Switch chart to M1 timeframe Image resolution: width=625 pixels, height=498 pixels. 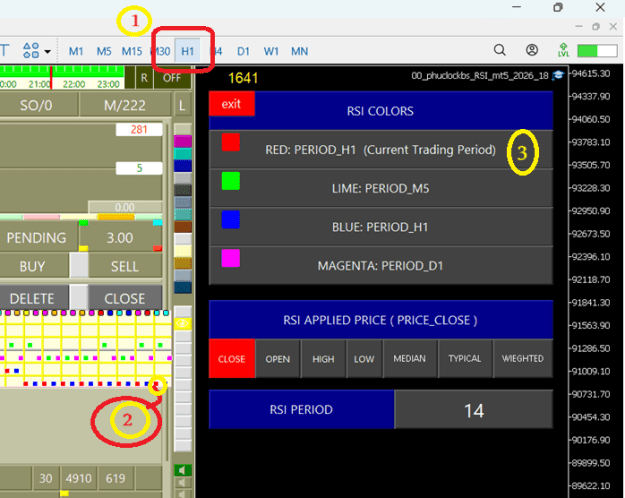[76, 51]
